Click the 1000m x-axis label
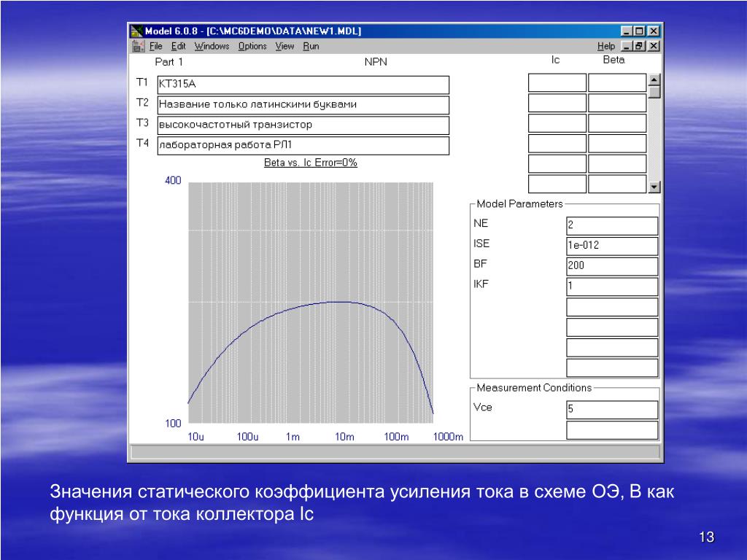This screenshot has width=747, height=560. [448, 437]
